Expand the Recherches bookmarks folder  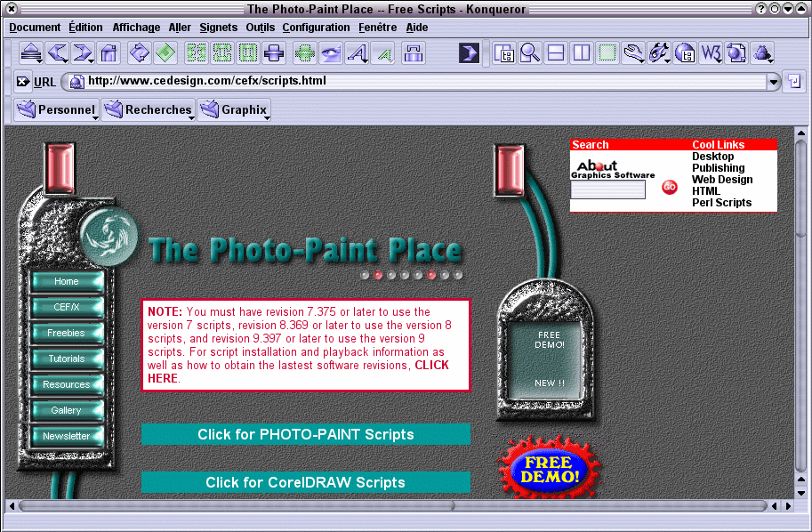[149, 109]
